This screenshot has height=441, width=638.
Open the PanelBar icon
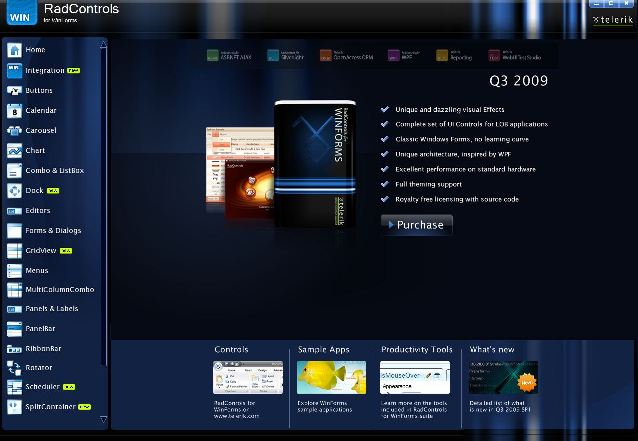[14, 329]
